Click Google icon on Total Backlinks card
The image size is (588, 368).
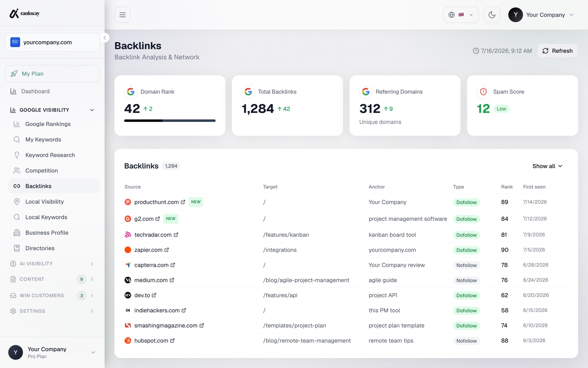(248, 92)
